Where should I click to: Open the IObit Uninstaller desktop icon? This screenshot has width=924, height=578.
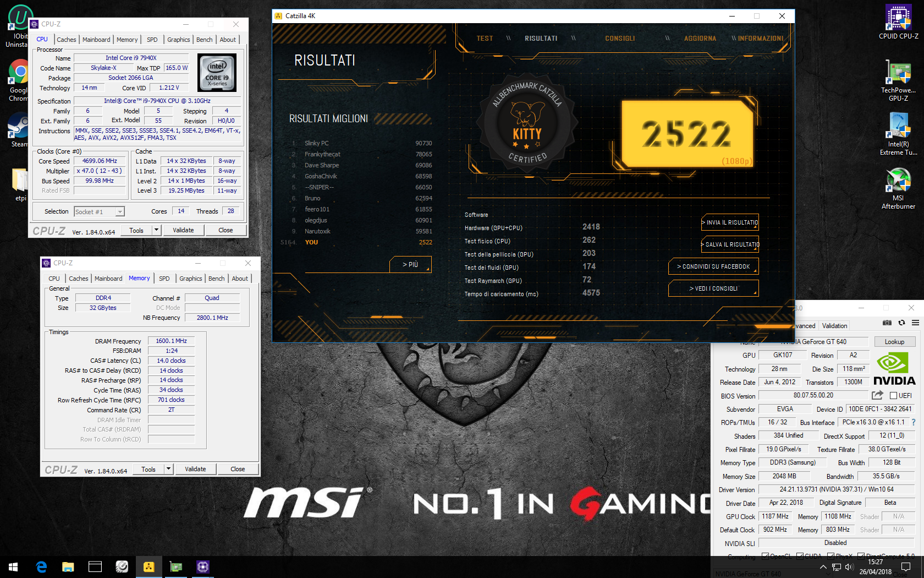(x=19, y=26)
